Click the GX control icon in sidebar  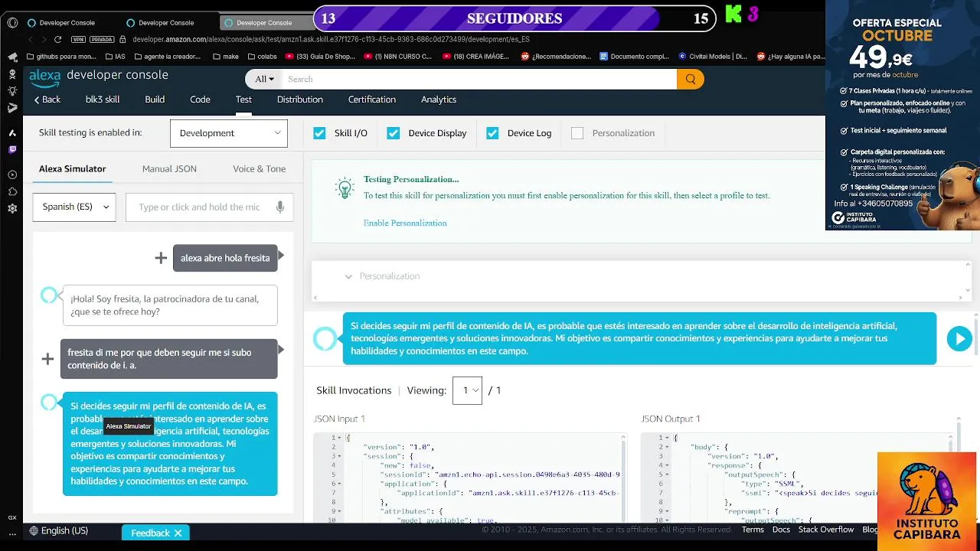click(x=12, y=518)
